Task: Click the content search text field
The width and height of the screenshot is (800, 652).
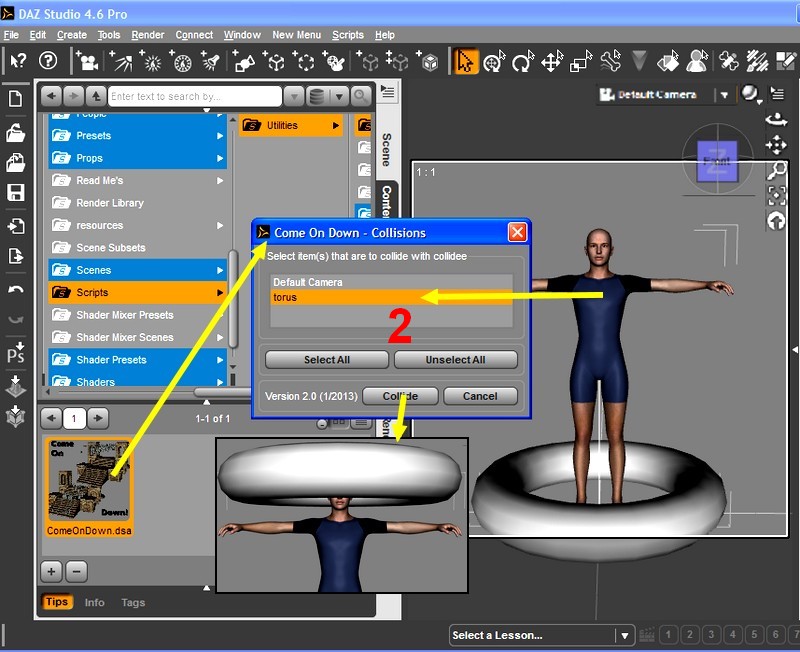Action: [x=194, y=96]
